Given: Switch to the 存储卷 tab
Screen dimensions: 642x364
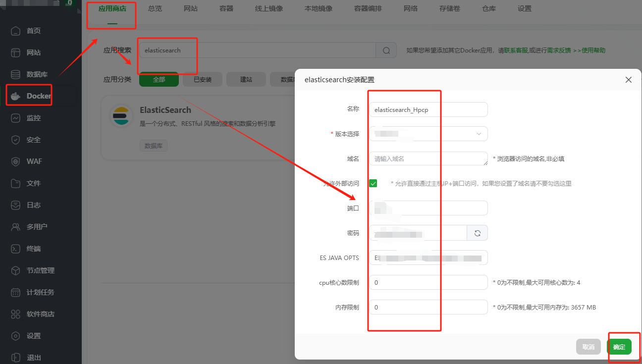Looking at the screenshot, I should tap(450, 8).
